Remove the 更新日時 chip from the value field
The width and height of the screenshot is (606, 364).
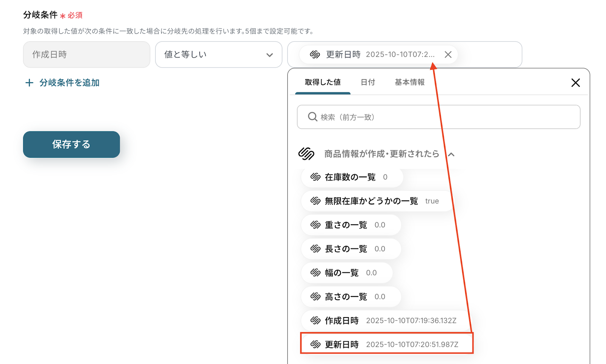[x=448, y=54]
